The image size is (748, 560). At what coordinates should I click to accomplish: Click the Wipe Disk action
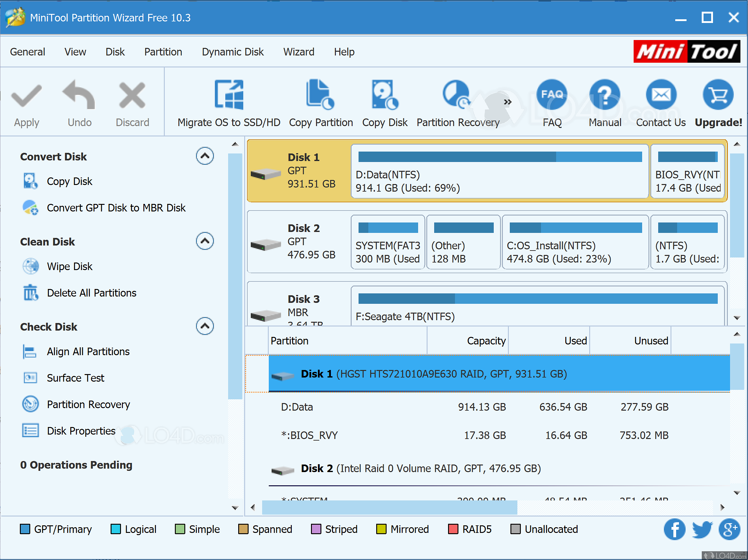click(x=69, y=267)
